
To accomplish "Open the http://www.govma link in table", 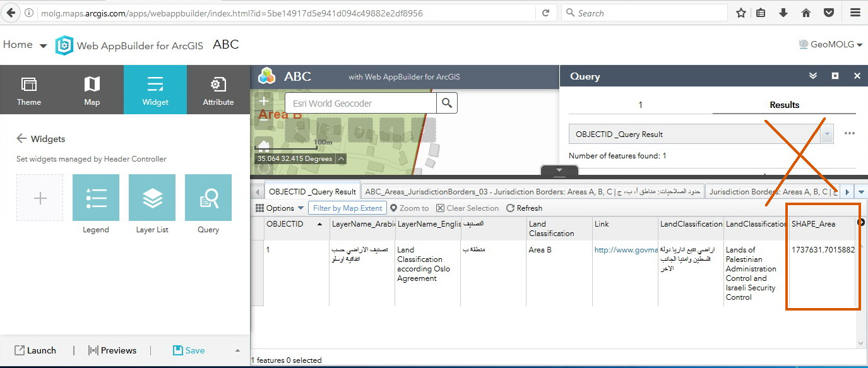I will (x=626, y=249).
